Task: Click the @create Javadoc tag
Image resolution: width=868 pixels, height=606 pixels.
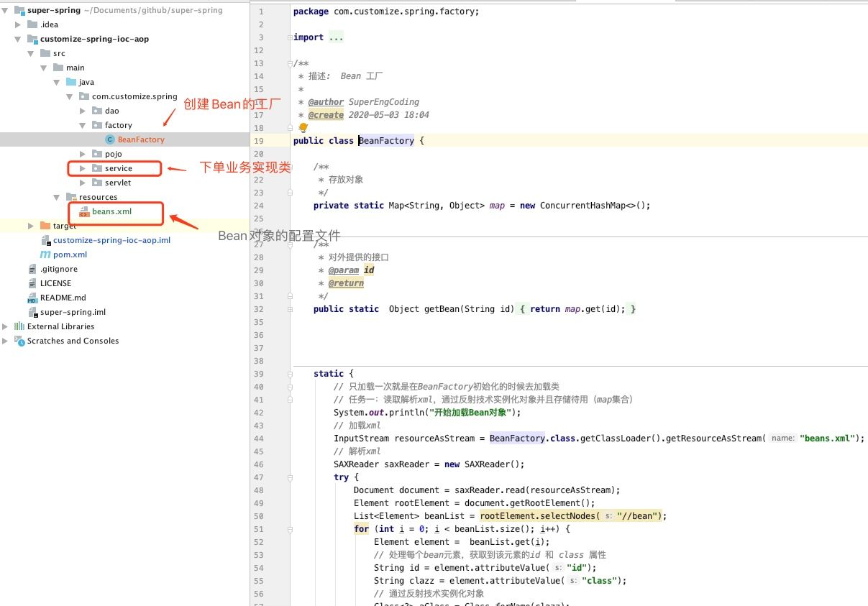Action: [326, 115]
